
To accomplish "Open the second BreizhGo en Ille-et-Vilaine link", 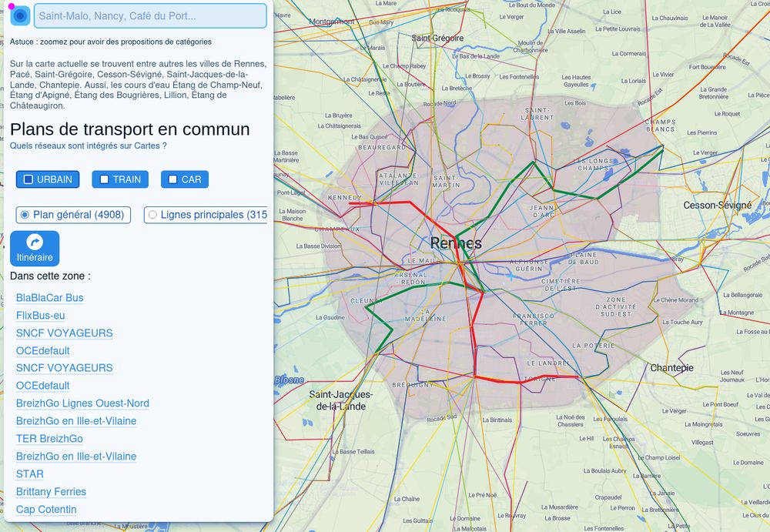I will click(76, 457).
